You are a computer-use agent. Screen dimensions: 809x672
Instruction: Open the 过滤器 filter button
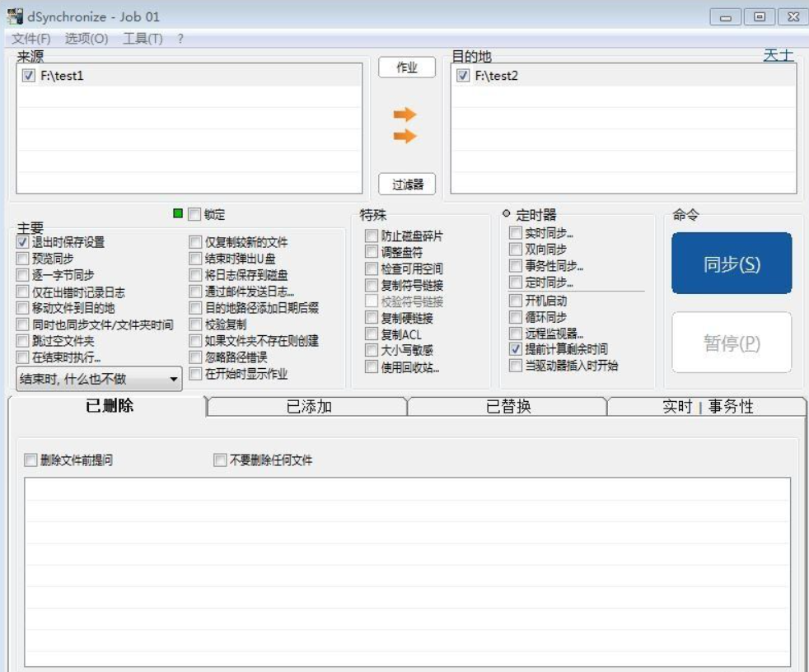pos(407,184)
